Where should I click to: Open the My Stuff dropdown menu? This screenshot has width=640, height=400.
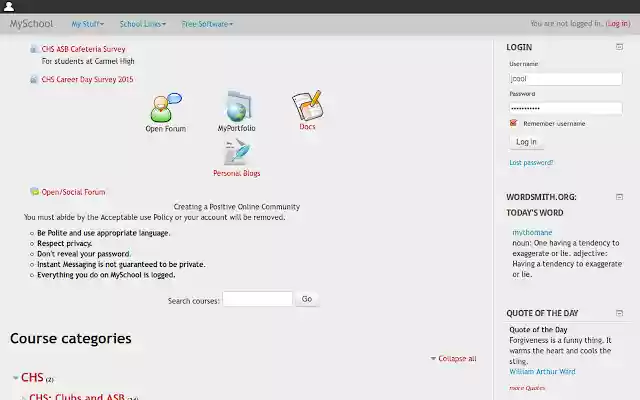coord(88,24)
